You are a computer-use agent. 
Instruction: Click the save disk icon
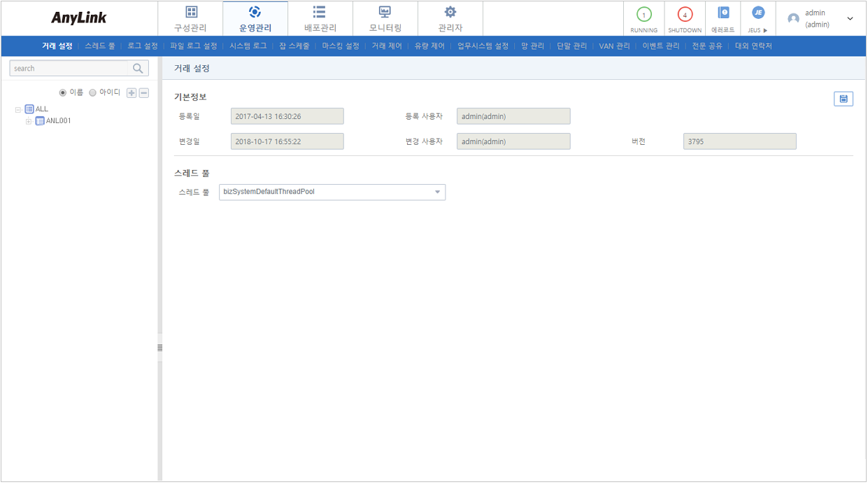(x=843, y=99)
